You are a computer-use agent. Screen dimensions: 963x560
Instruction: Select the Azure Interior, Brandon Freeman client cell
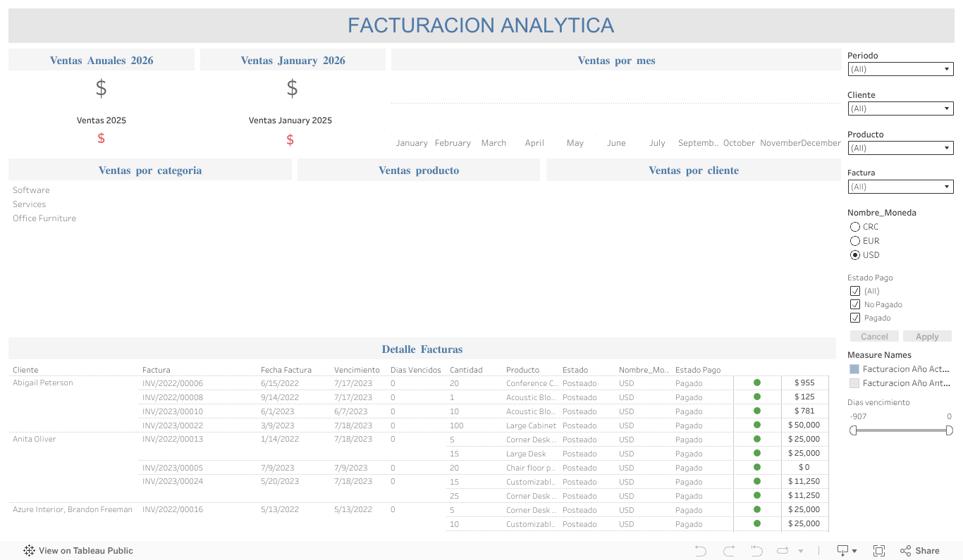pos(73,510)
